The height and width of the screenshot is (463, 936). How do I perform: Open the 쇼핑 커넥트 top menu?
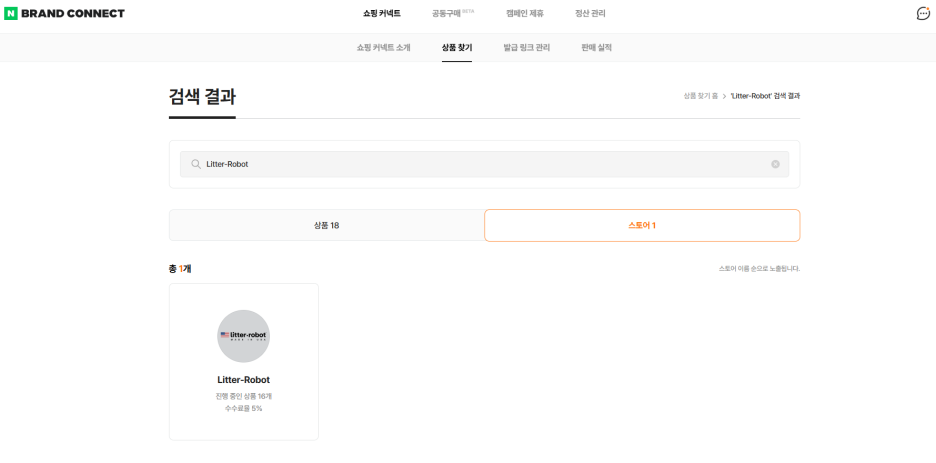pos(381,13)
